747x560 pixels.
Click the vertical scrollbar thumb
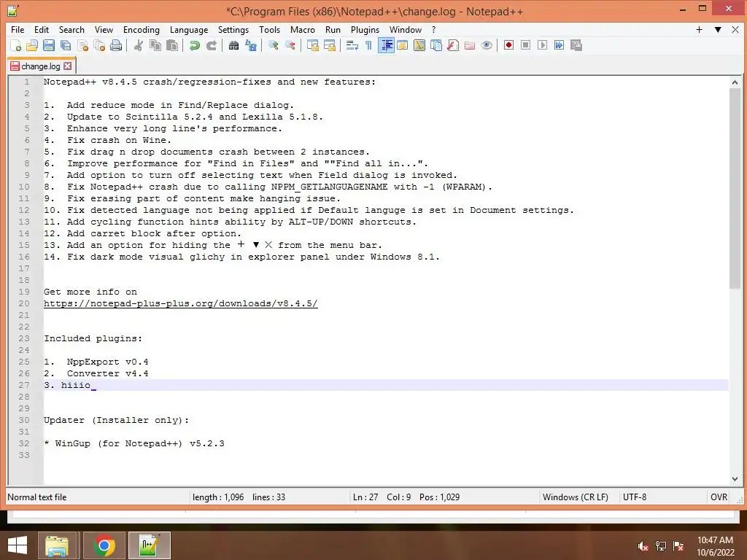pyautogui.click(x=735, y=188)
